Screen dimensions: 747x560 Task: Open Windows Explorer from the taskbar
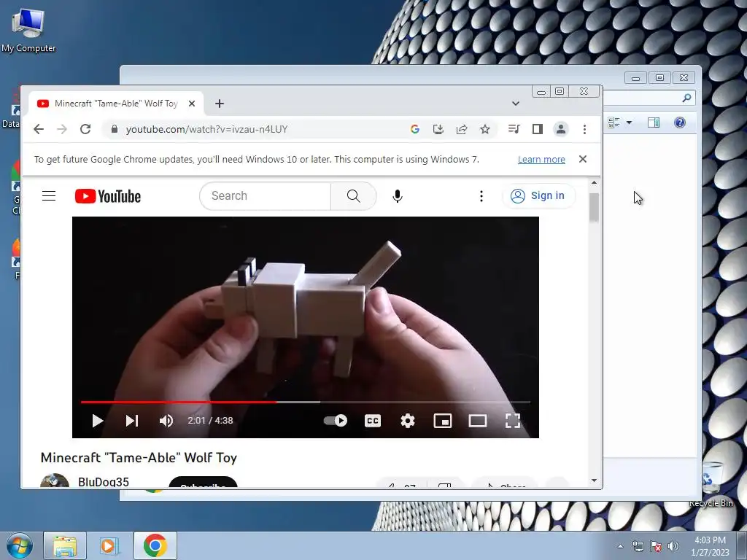pyautogui.click(x=65, y=545)
